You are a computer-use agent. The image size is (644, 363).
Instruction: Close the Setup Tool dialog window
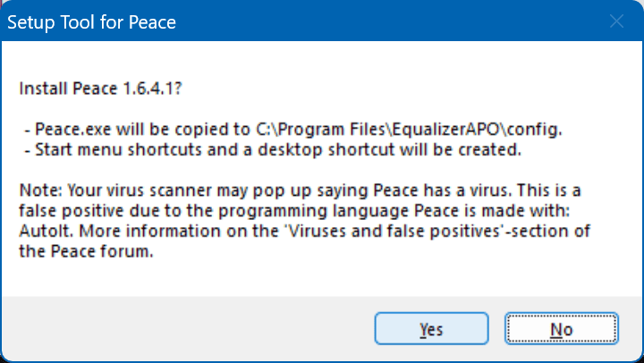point(615,22)
